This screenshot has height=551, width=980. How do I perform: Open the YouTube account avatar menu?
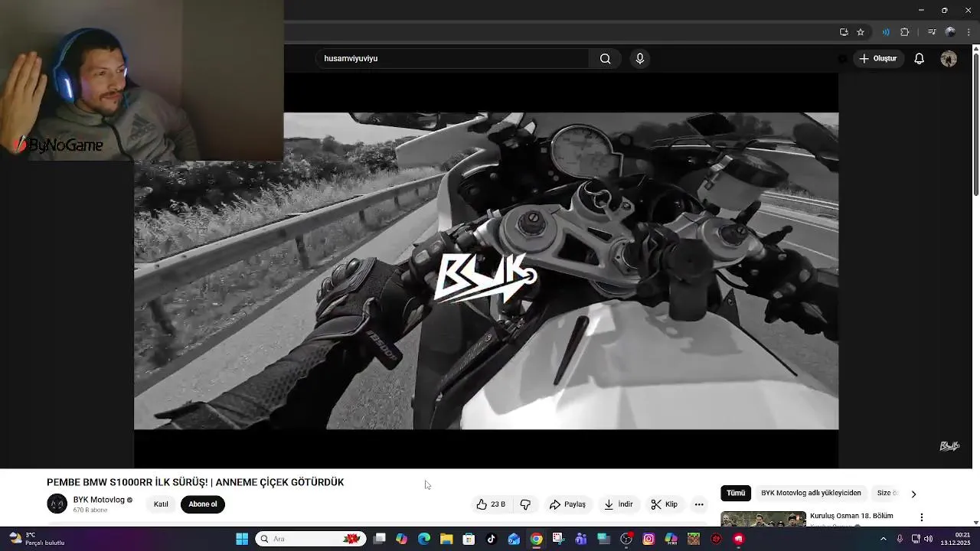click(x=949, y=59)
